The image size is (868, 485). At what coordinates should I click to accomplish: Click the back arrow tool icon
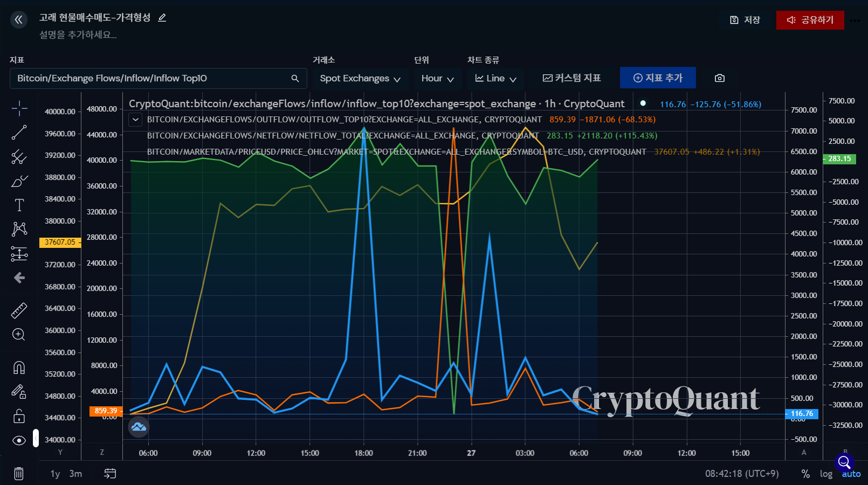point(19,278)
